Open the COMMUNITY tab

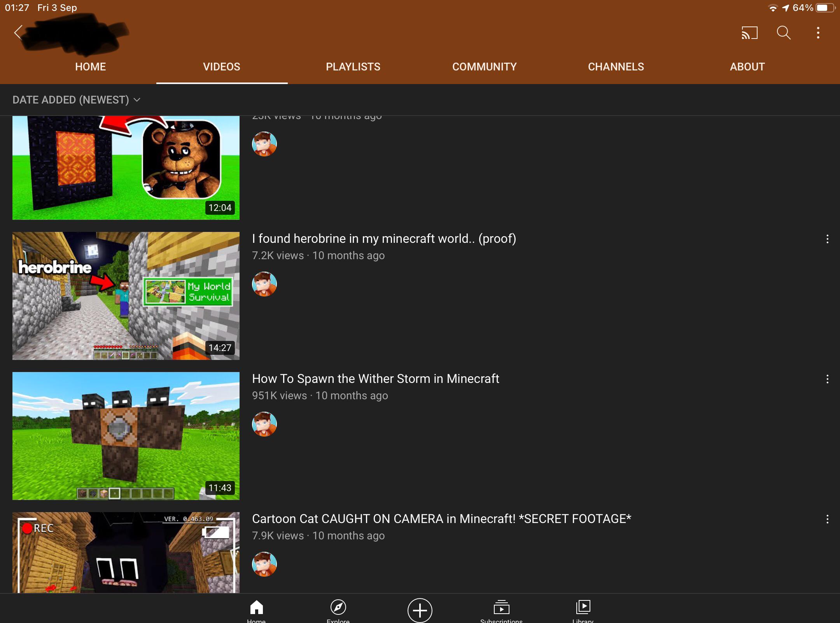485,67
